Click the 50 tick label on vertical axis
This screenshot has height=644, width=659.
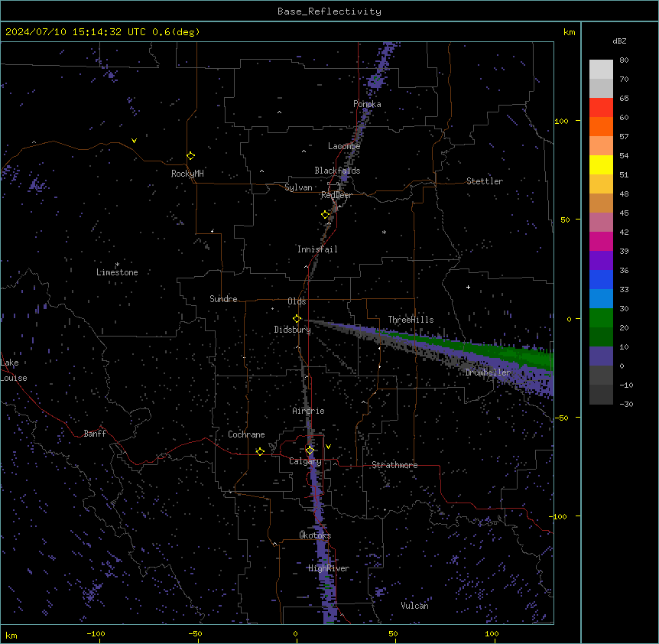coord(565,220)
